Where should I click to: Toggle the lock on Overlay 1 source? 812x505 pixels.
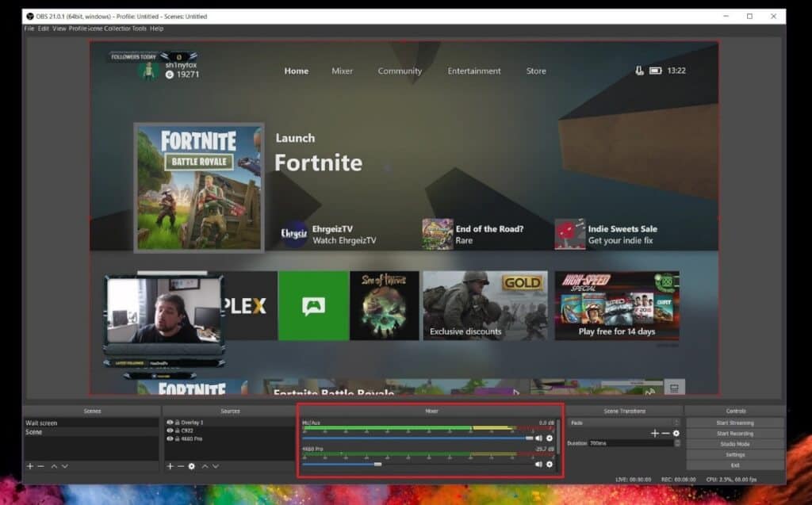coord(177,423)
